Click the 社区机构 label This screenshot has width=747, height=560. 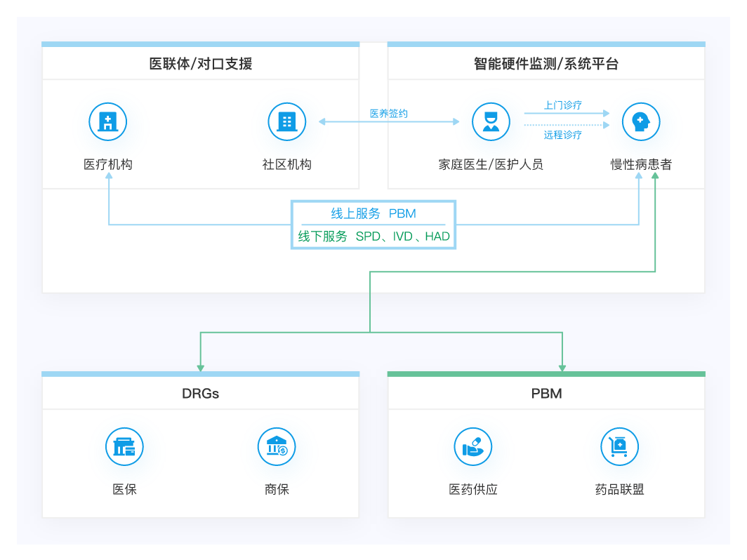click(286, 164)
